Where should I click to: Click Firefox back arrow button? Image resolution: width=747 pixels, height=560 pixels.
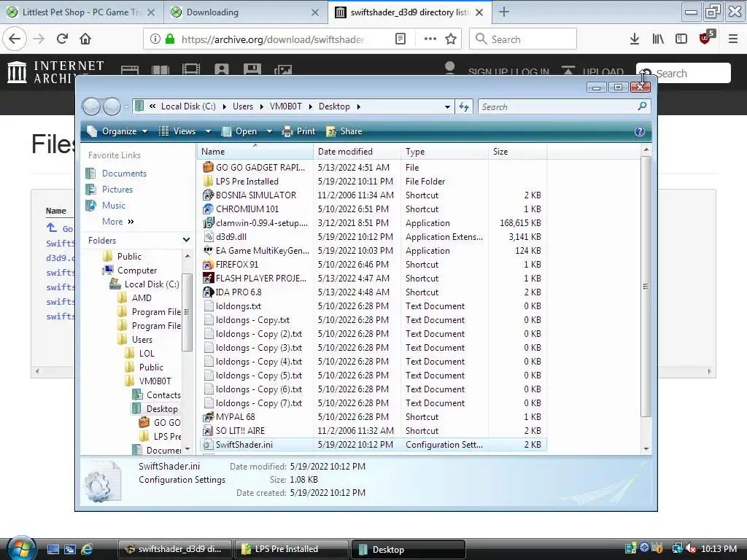pyautogui.click(x=15, y=39)
